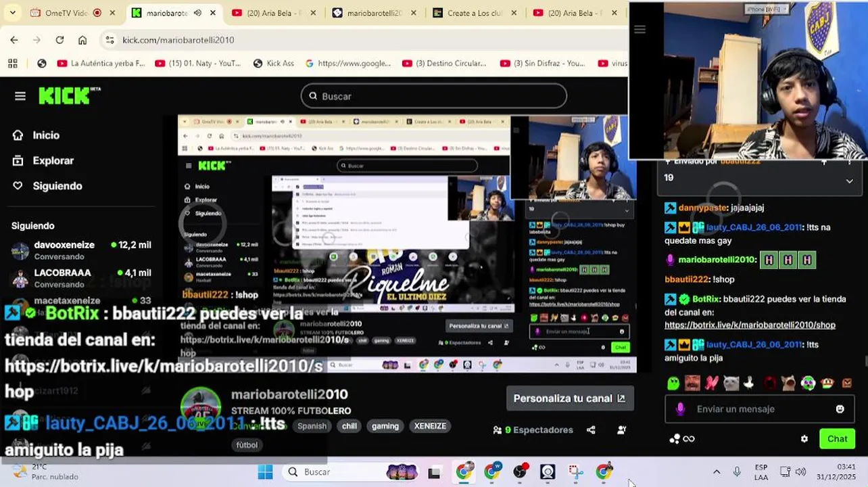Screen dimensions: 868x487
Task: Open La Auténtica yerba bookmark
Action: (101, 64)
